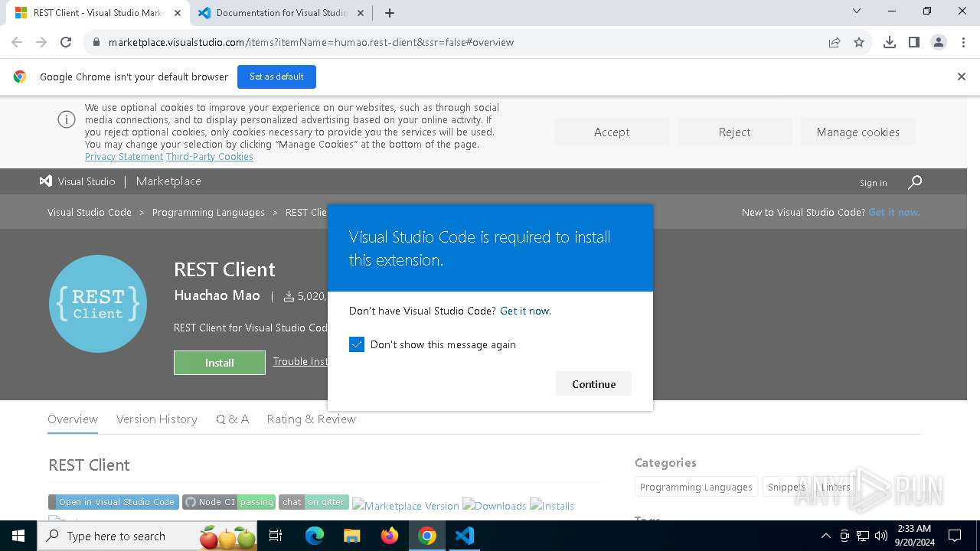
Task: Open File Explorer from taskbar
Action: [352, 536]
